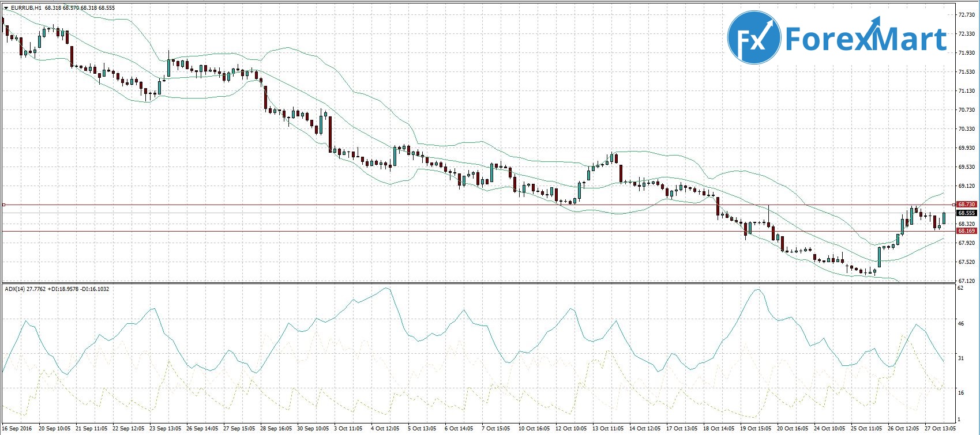Click the 71.930 price scale value

click(966, 52)
